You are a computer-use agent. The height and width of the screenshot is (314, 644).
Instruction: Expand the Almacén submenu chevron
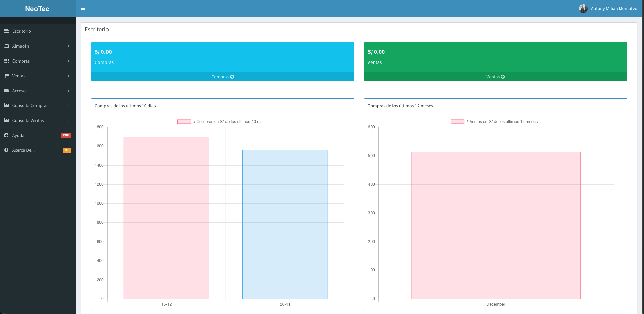point(69,46)
